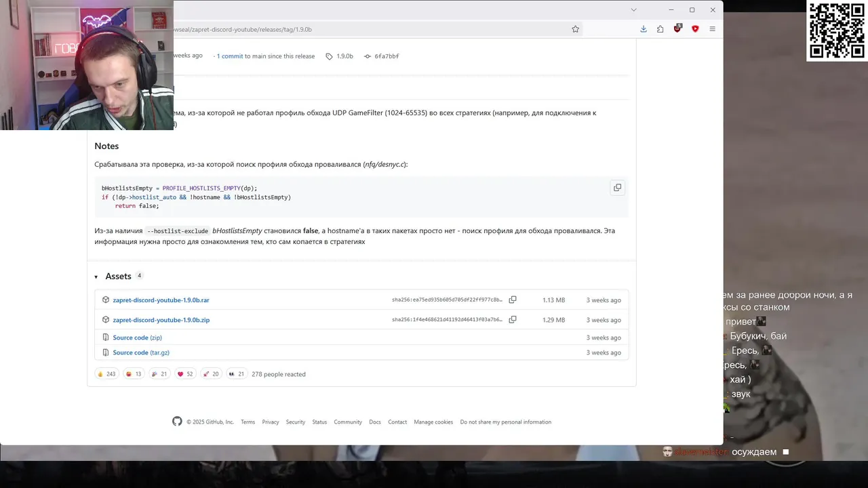Open the Community footer link
This screenshot has height=488, width=868.
click(348, 422)
